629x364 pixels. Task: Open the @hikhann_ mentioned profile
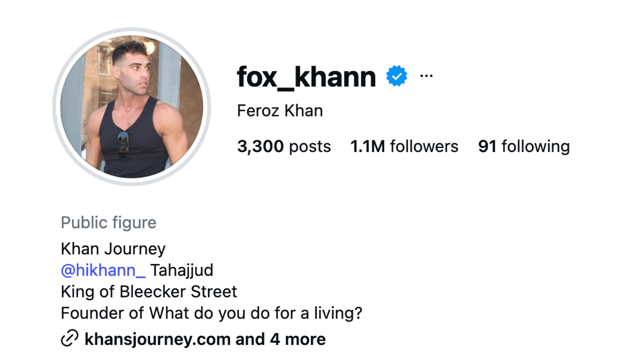click(x=103, y=270)
